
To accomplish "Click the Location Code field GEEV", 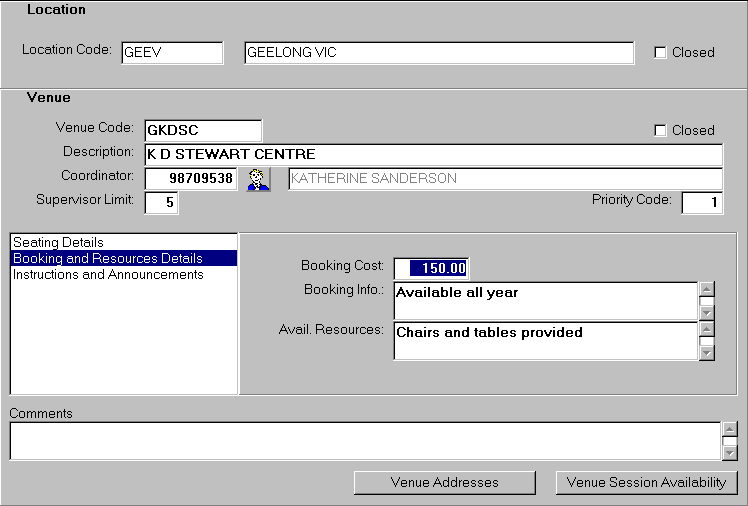I will [172, 53].
